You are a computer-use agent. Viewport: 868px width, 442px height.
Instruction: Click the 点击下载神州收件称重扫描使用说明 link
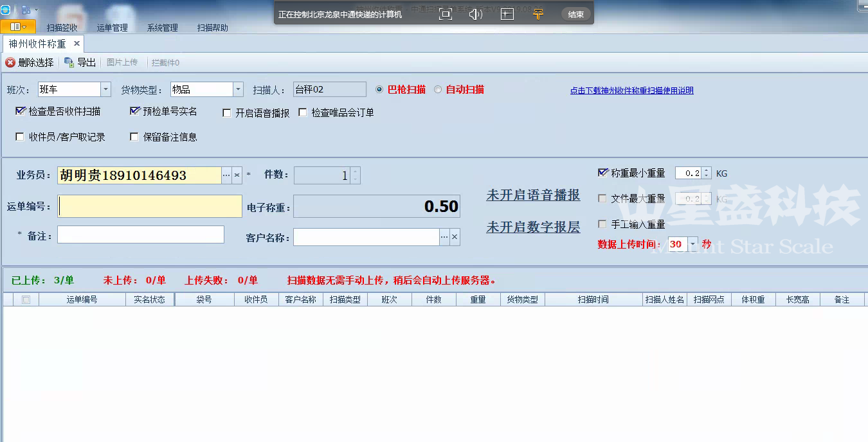pos(631,91)
